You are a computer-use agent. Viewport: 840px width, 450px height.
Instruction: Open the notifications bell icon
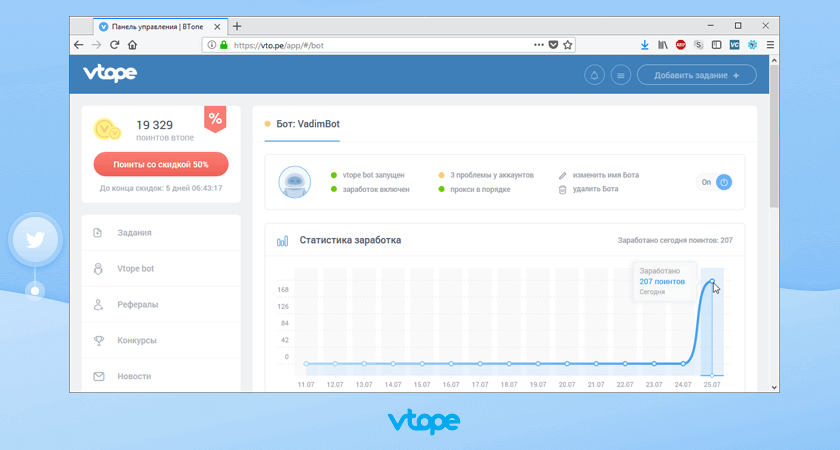[x=594, y=75]
